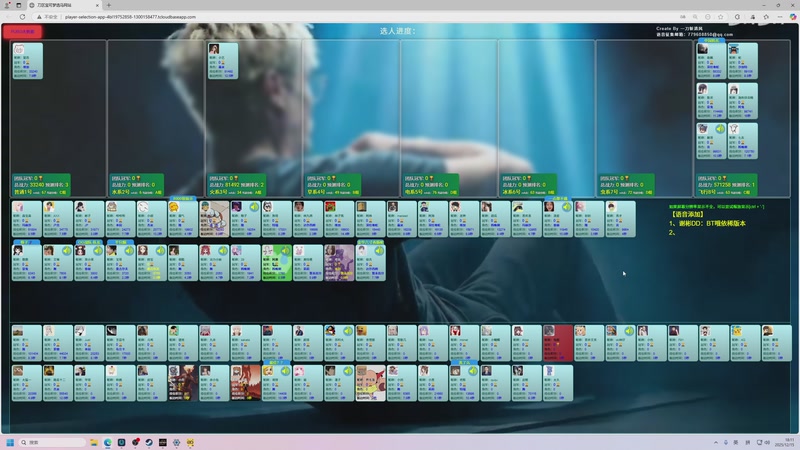The image size is (800, 450).
Task: Select the only player card in the 火系3号 team
Action: [x=223, y=61]
